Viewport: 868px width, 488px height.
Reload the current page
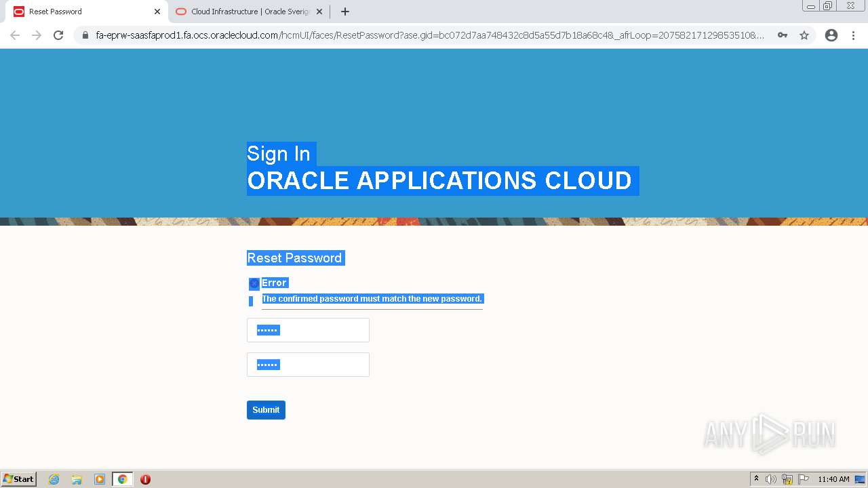(x=58, y=35)
